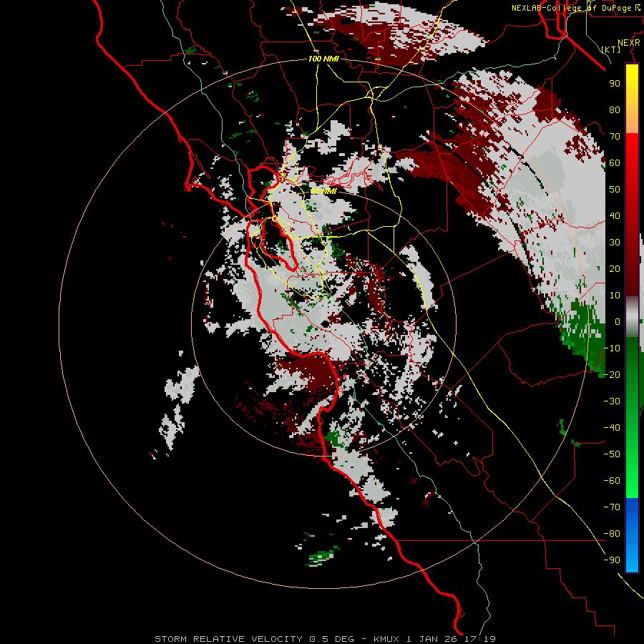The width and height of the screenshot is (644, 644).
Task: Click the -30 value on the velocity scale
Action: [612, 401]
